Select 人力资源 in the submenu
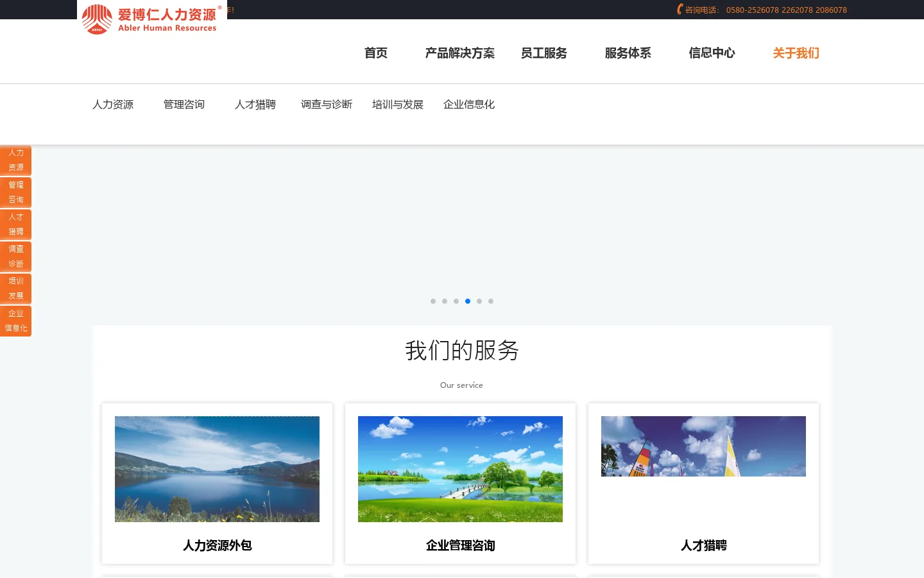The image size is (924, 578). pos(113,105)
